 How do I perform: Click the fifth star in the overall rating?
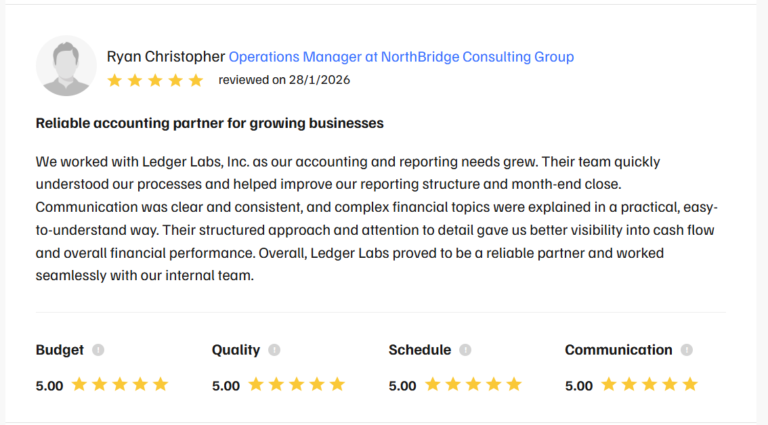click(196, 80)
